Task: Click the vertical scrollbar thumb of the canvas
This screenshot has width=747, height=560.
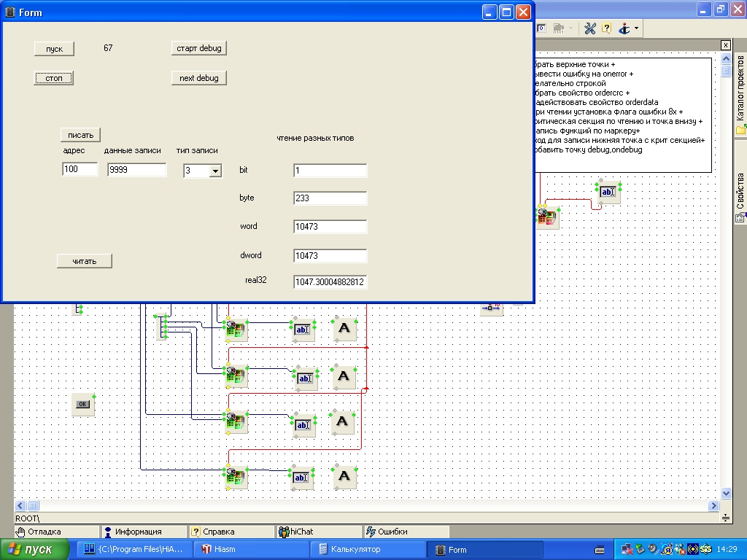Action: coord(726,71)
